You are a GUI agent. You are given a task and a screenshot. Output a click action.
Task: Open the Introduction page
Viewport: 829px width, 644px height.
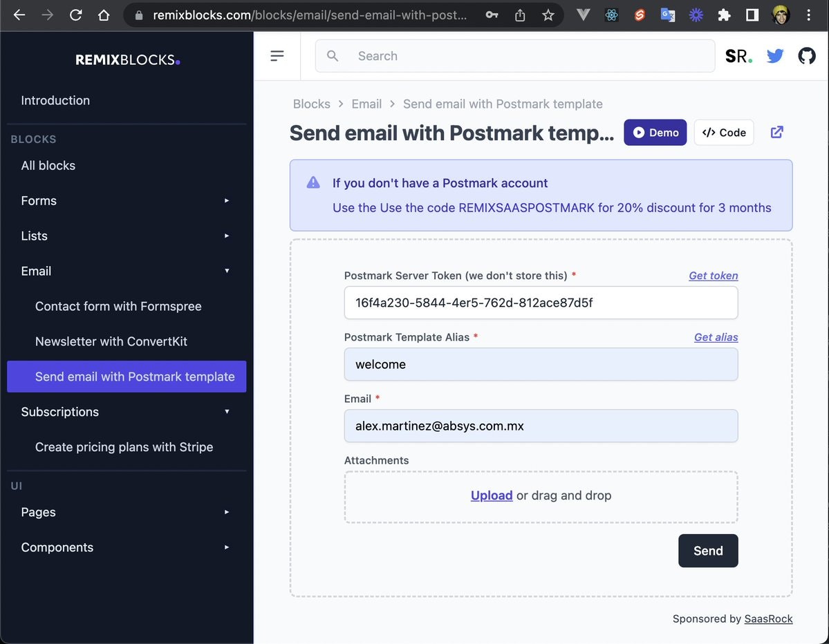tap(127, 100)
